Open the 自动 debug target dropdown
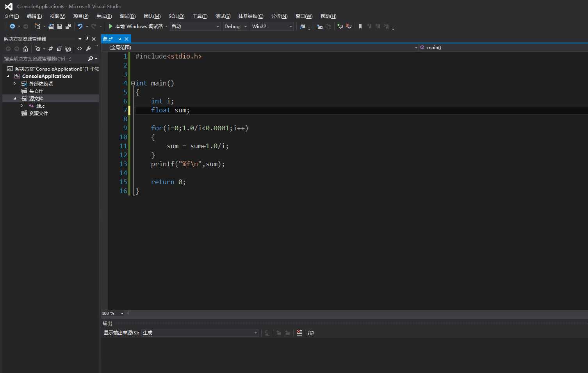 click(195, 27)
